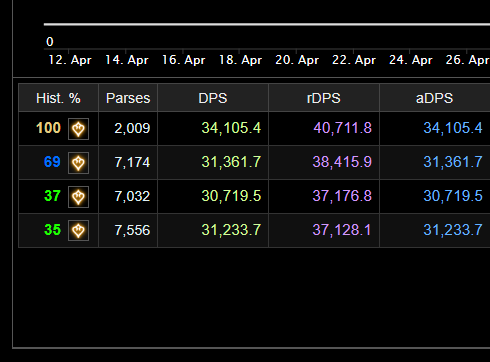Click the 14. Apr axis label
This screenshot has width=490, height=362.
pyautogui.click(x=127, y=60)
